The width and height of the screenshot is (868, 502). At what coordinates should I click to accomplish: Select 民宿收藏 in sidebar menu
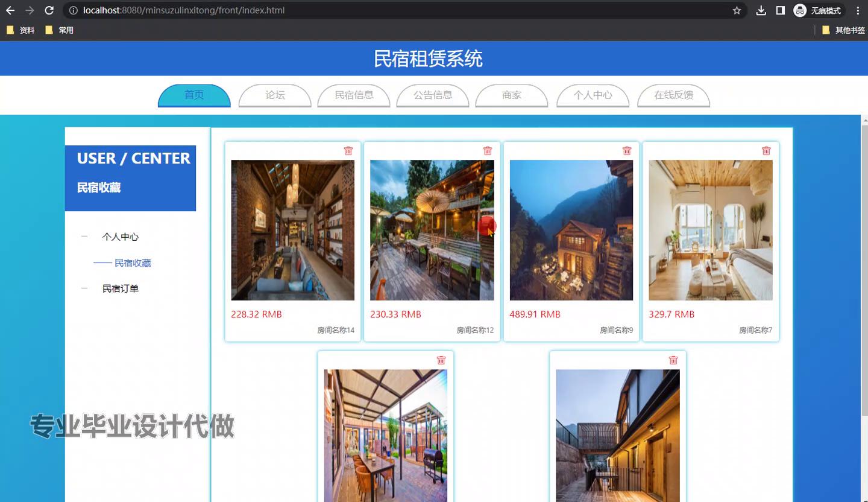pos(133,263)
